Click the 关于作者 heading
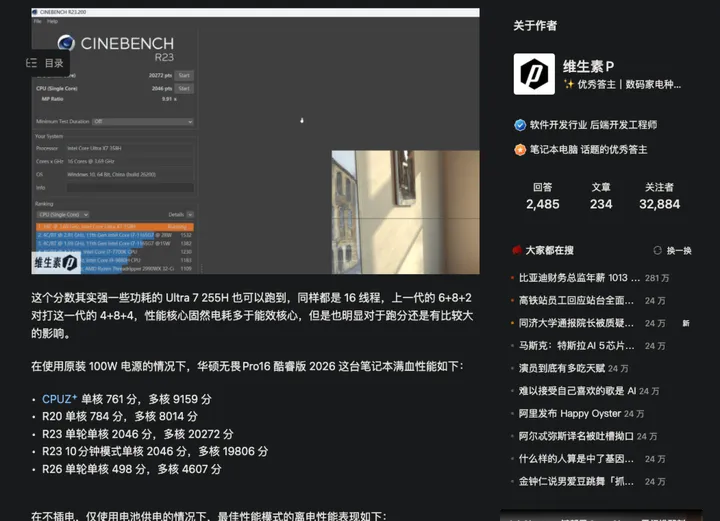This screenshot has height=521, width=720. pos(535,26)
